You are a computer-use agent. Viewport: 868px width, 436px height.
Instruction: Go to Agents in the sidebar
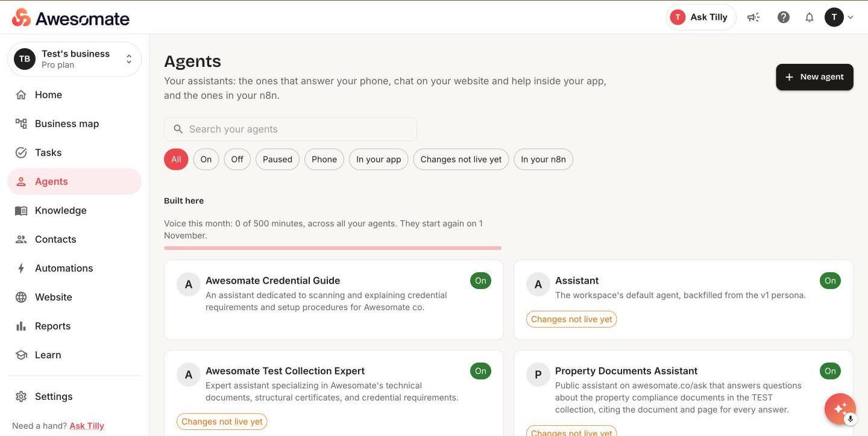pos(74,181)
